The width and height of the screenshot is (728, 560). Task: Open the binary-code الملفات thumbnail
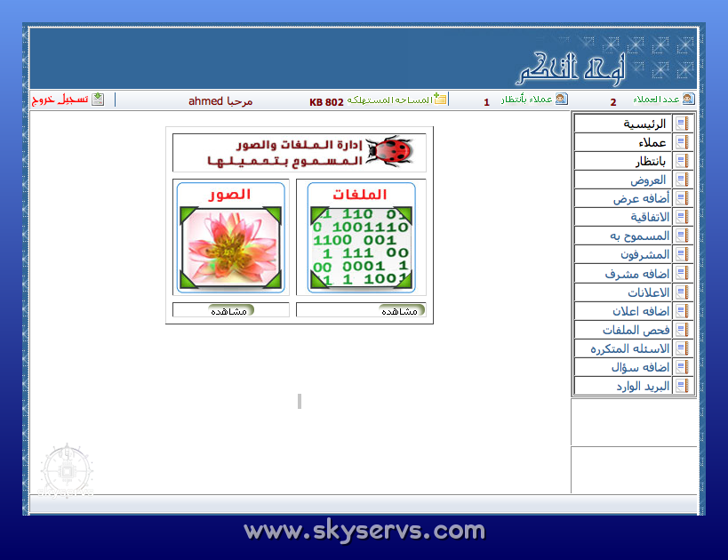[360, 248]
